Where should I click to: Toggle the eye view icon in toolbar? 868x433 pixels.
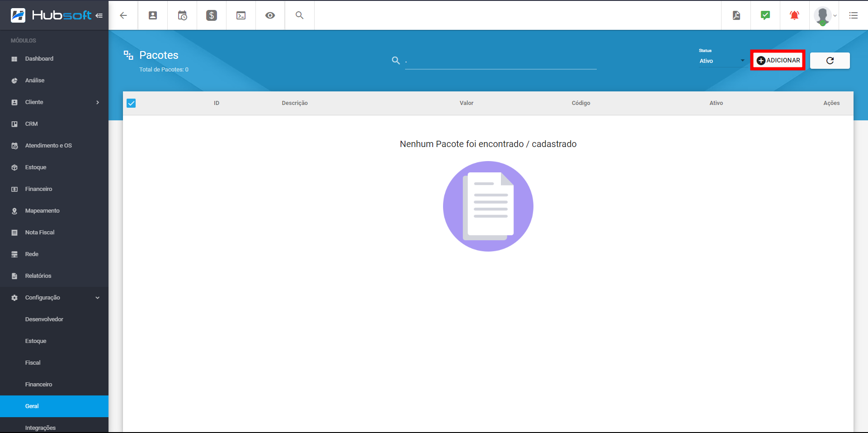270,15
